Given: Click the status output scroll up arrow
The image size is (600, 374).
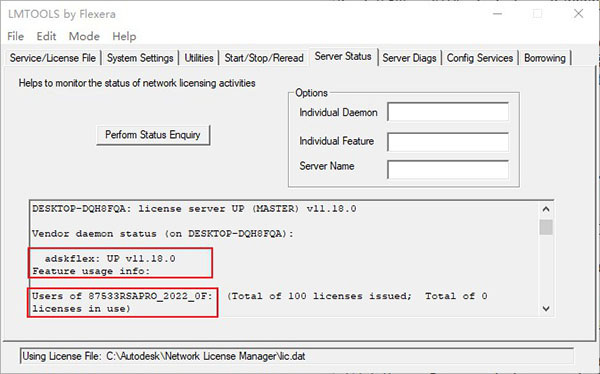Looking at the screenshot, I should [x=546, y=209].
